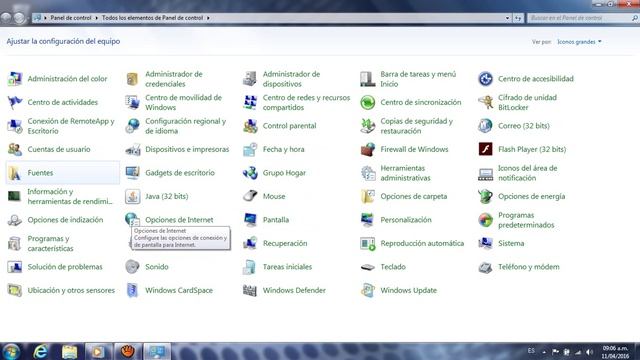The height and width of the screenshot is (360, 640).
Task: Click Información y herramientas de rendimiento link
Action: pyautogui.click(x=69, y=196)
